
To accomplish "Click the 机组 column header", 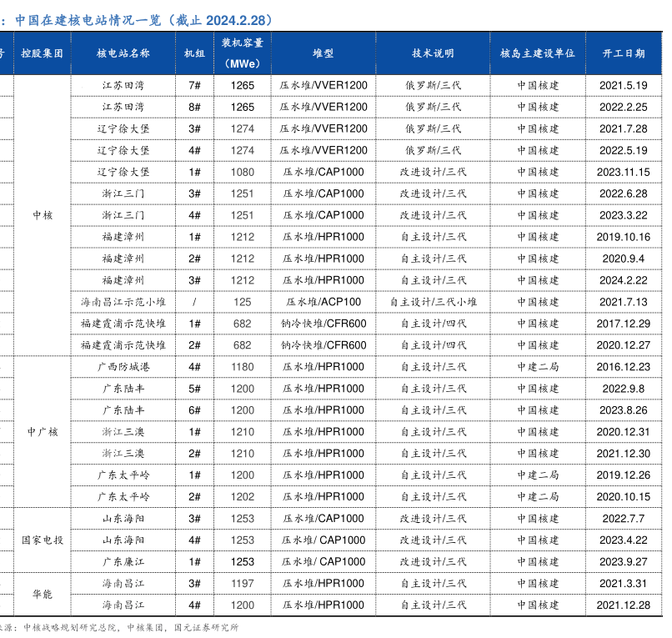I will click(194, 53).
